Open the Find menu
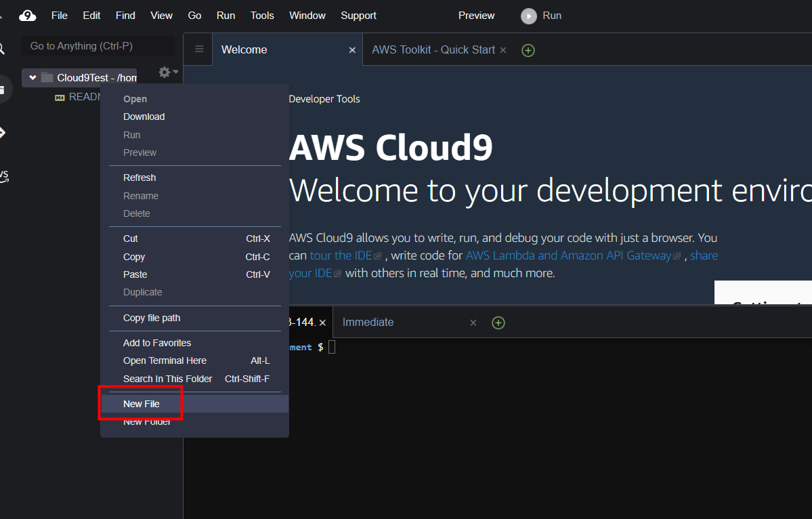Screen dimensions: 812x519 (125, 16)
